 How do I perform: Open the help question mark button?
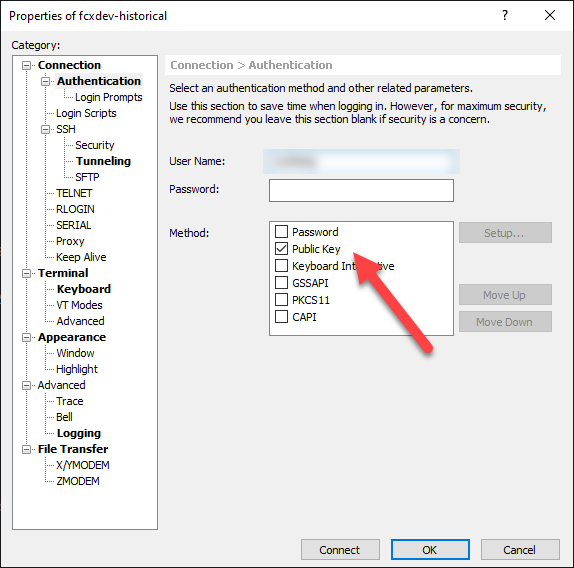coord(505,15)
